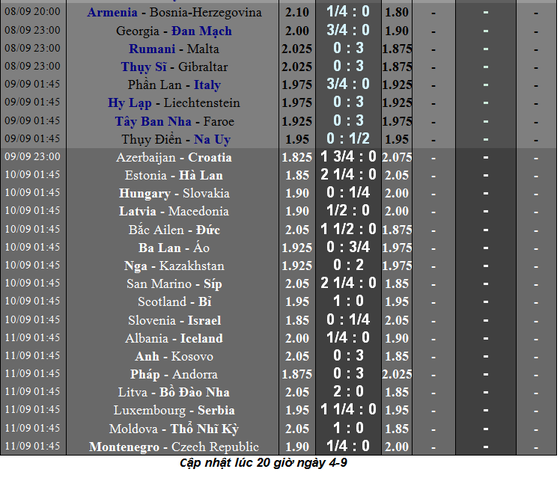Click the Latvia - Macedonia handicap 1/2 : 0
The image size is (560, 478).
(348, 210)
